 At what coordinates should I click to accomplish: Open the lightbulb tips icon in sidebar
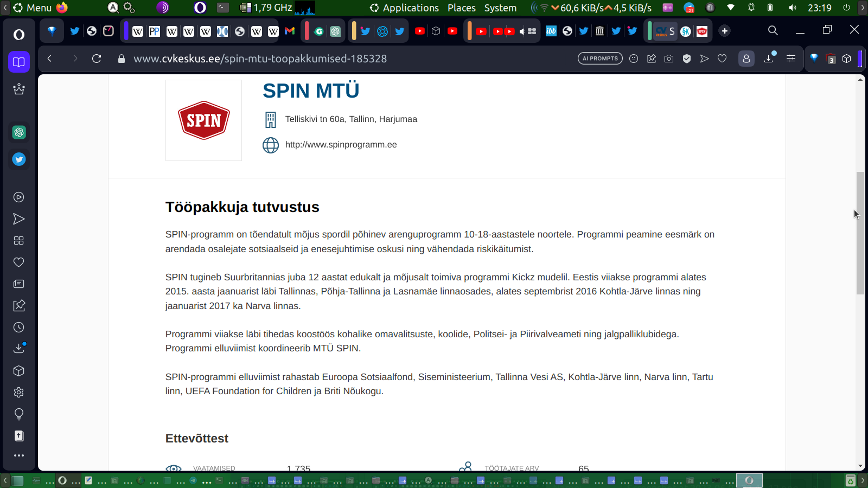point(19,414)
